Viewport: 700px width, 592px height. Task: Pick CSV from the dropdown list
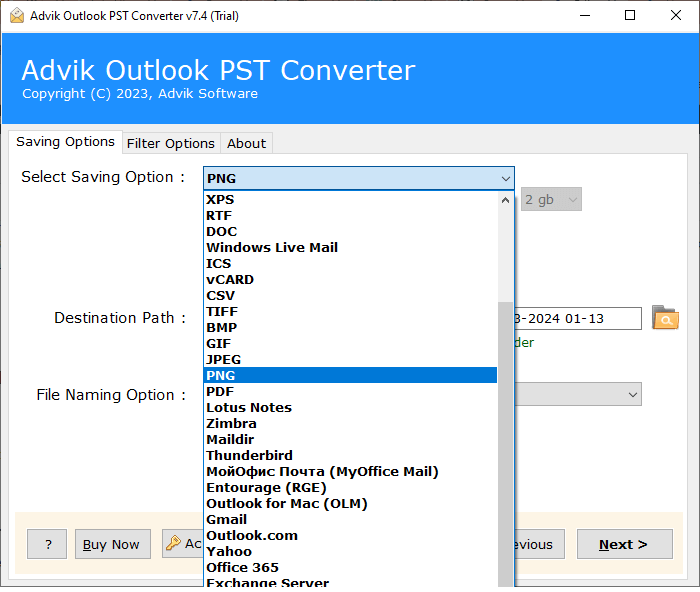tap(350, 296)
